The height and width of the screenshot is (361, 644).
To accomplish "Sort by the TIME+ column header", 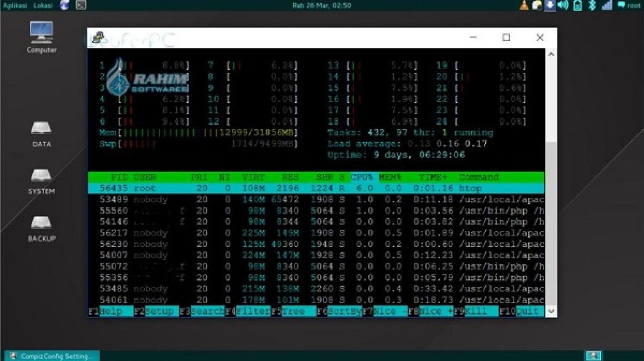I will pyautogui.click(x=433, y=177).
